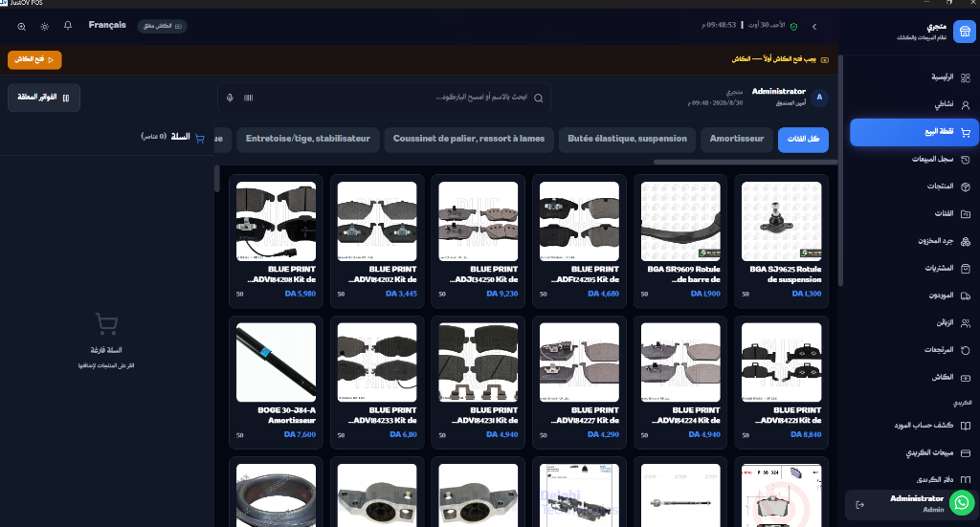Click the product grid vertical scrollbar
Image resolution: width=980 pixels, height=527 pixels.
(217, 179)
